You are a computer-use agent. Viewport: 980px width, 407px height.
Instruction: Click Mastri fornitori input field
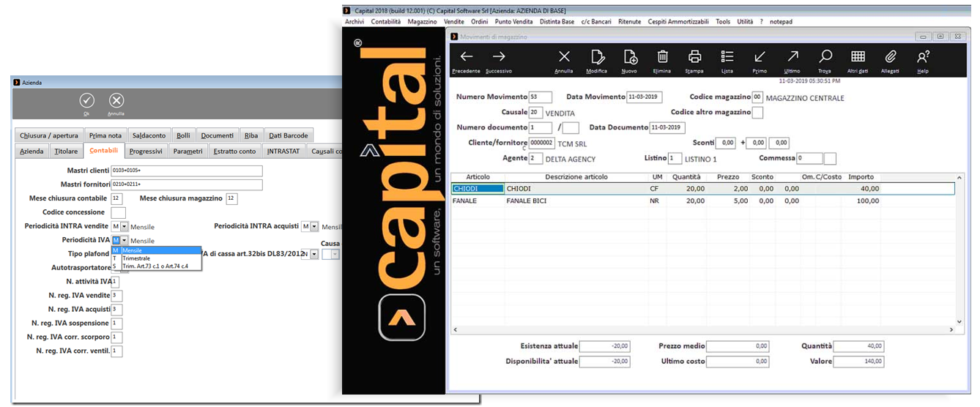tap(186, 184)
